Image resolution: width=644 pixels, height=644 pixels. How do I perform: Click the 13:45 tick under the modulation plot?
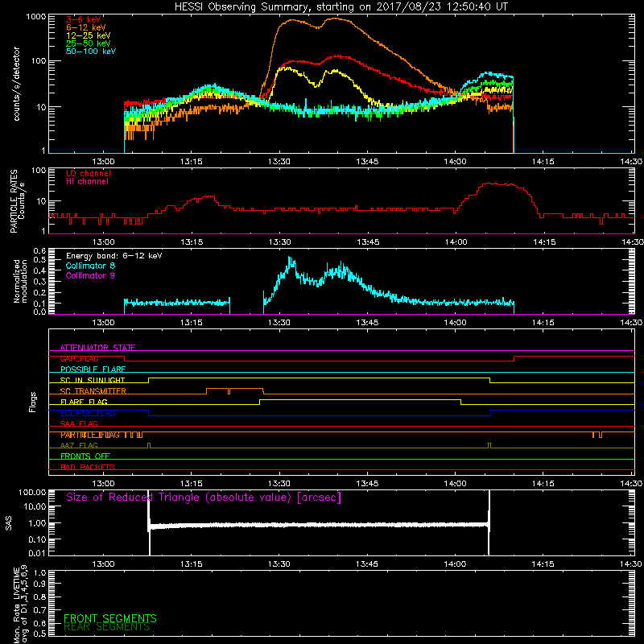[367, 323]
